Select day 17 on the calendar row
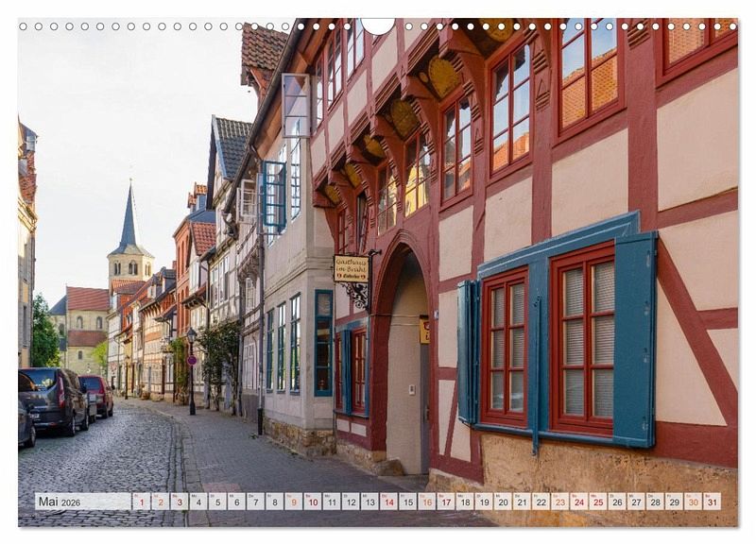Screen dimensions: 756x545 [x=445, y=502]
